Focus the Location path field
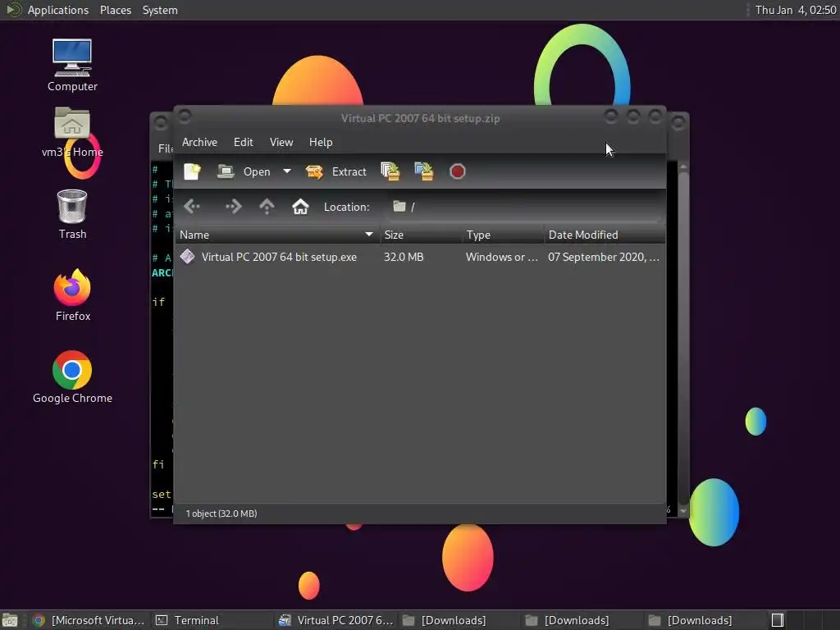840x630 pixels. coord(524,207)
